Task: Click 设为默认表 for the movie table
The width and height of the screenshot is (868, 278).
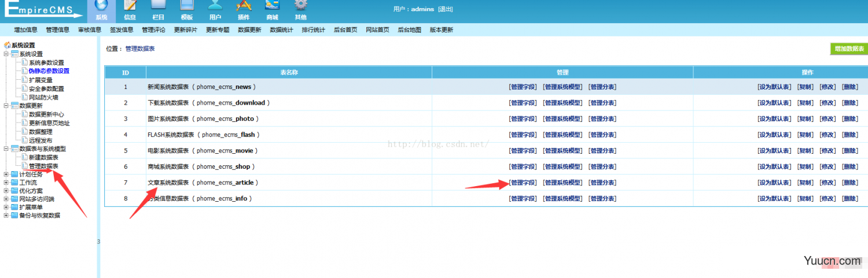Action: (x=774, y=150)
